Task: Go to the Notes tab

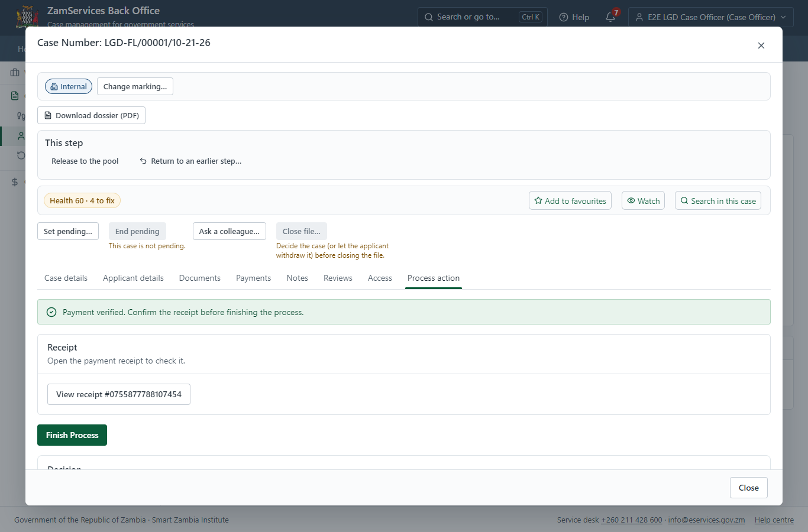Action: tap(298, 278)
